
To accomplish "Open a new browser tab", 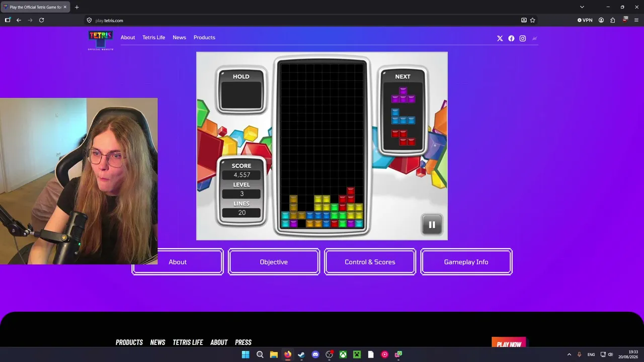I will [76, 7].
